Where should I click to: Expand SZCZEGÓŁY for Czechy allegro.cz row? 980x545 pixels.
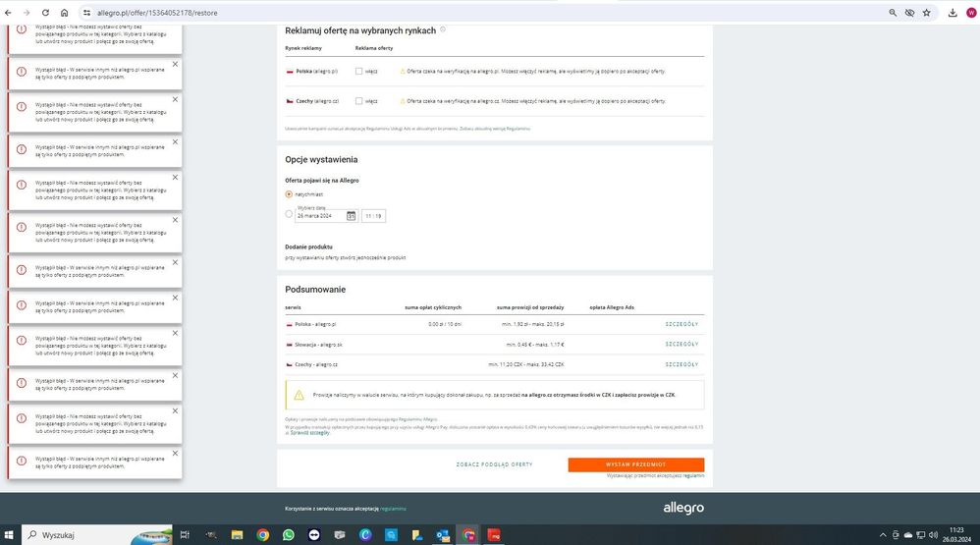[681, 364]
